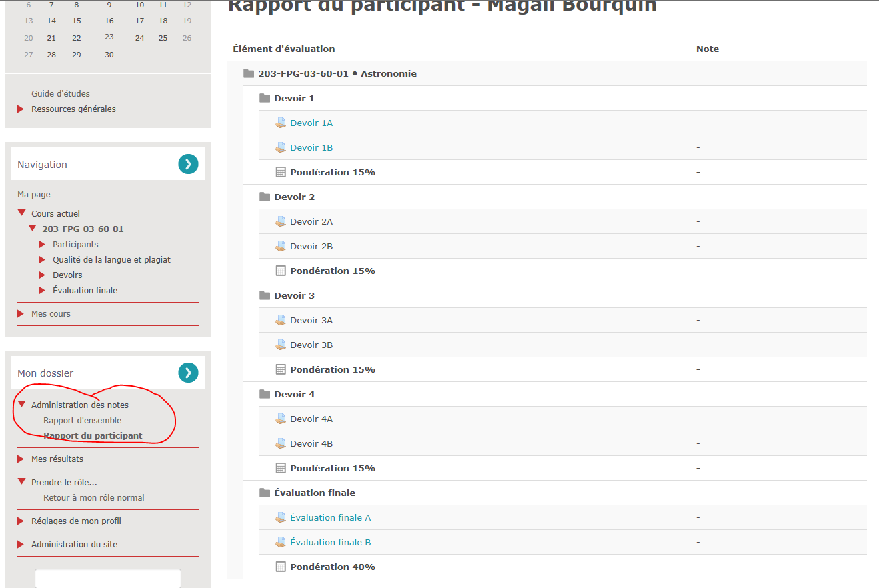This screenshot has height=588, width=879.
Task: Click Retour à mon rôle normal
Action: 94,498
